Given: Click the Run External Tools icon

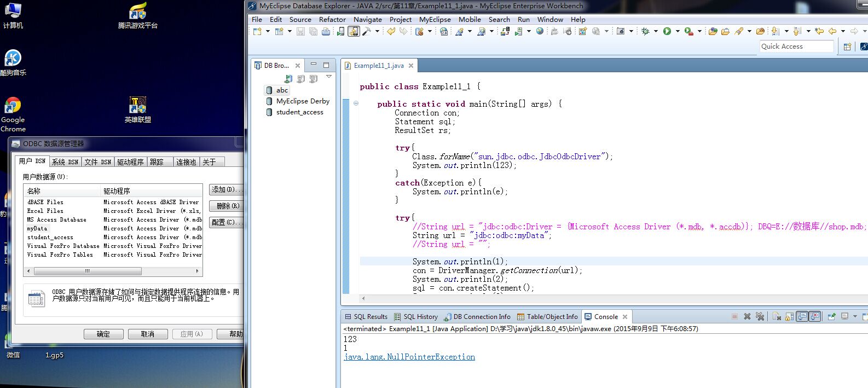Looking at the screenshot, I should (x=688, y=31).
